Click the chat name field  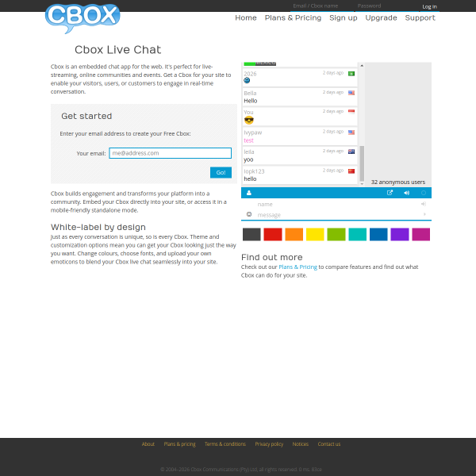(x=337, y=205)
